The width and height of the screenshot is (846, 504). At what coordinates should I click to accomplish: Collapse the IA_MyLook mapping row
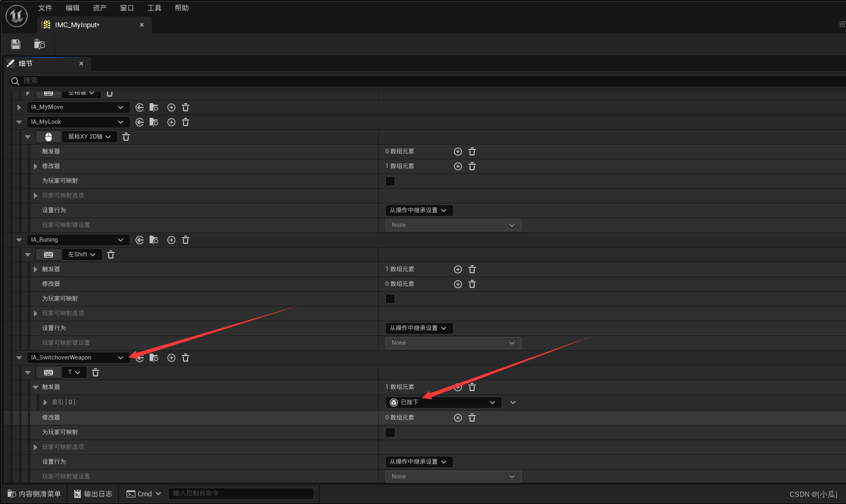click(x=19, y=122)
